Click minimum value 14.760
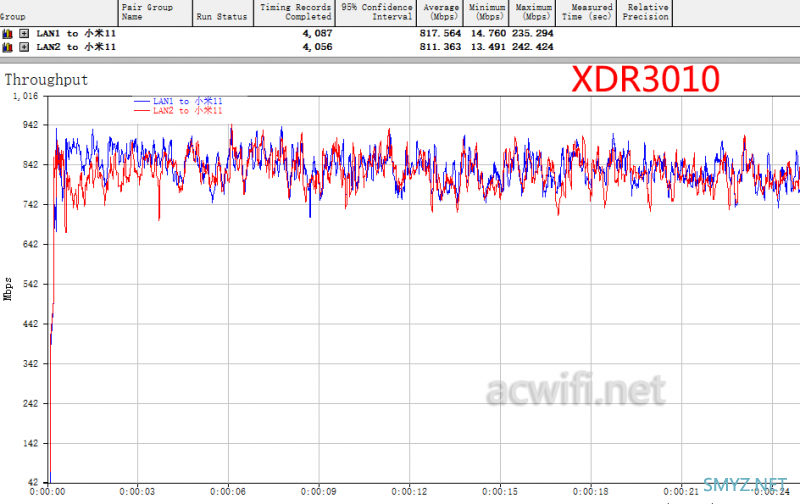The width and height of the screenshot is (800, 504). coord(488,33)
